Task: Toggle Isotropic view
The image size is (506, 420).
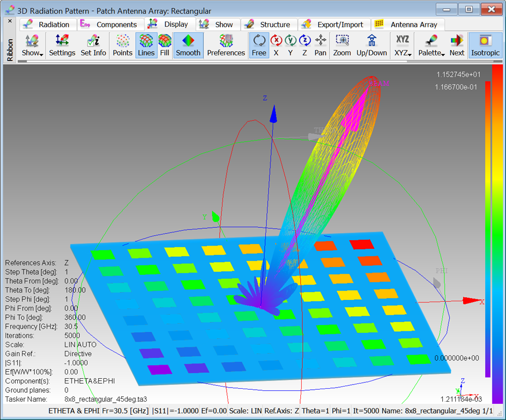Action: tap(485, 45)
